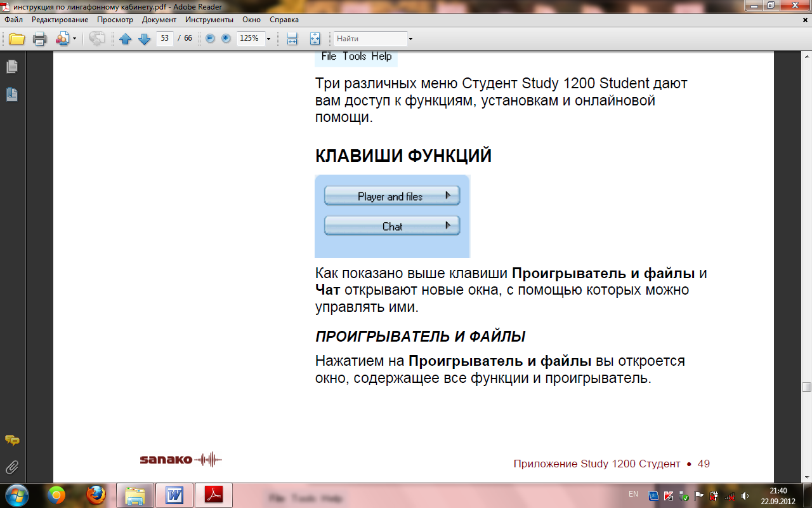This screenshot has width=812, height=508.
Task: Click the greyed-out globe send icon
Action: [x=97, y=39]
